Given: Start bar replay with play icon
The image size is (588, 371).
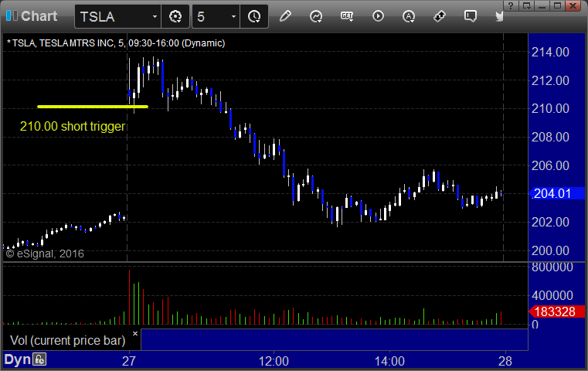Looking at the screenshot, I should pyautogui.click(x=378, y=16).
